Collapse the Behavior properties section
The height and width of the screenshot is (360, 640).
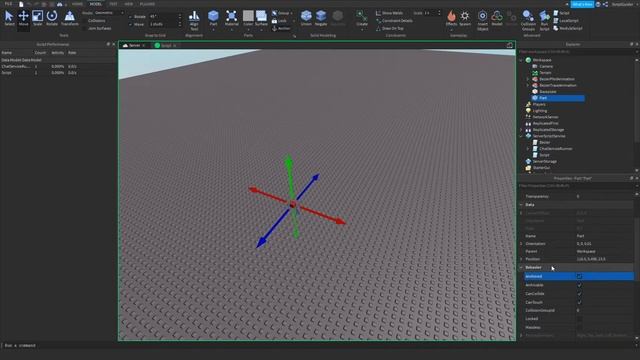coord(521,268)
